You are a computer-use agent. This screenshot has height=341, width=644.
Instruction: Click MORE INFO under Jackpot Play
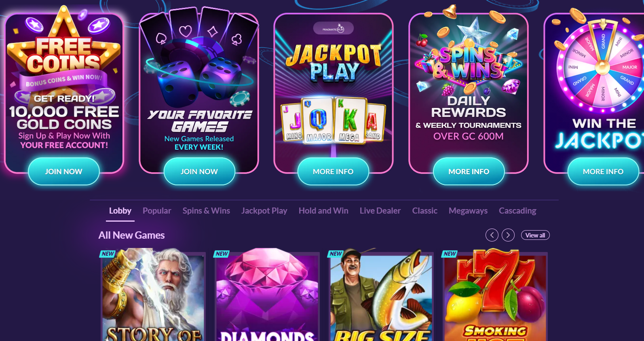coord(333,172)
